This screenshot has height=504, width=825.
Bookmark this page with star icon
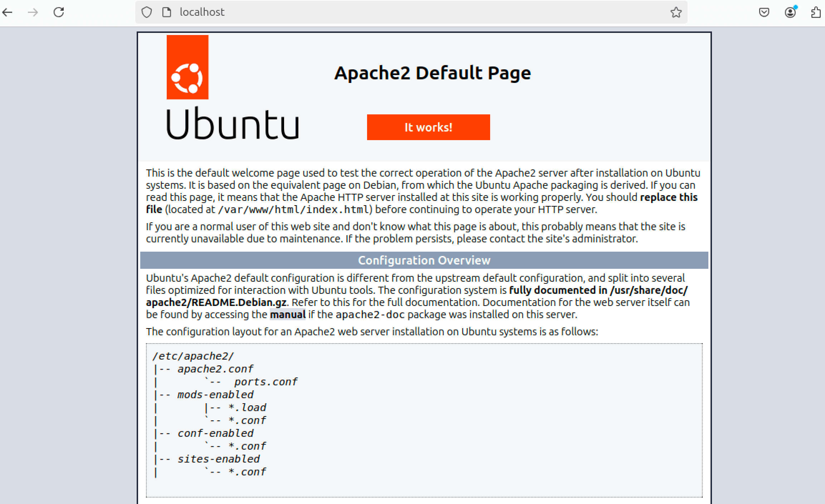pyautogui.click(x=676, y=13)
